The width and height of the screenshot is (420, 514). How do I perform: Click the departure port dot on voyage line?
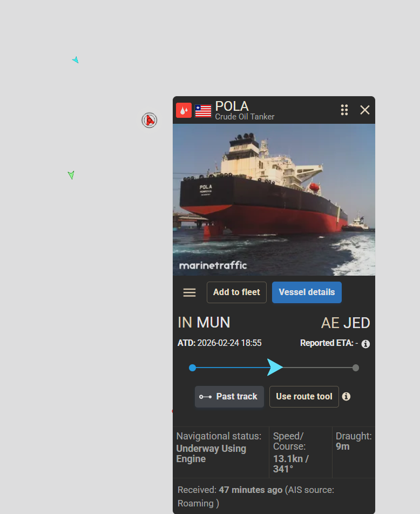(x=193, y=368)
